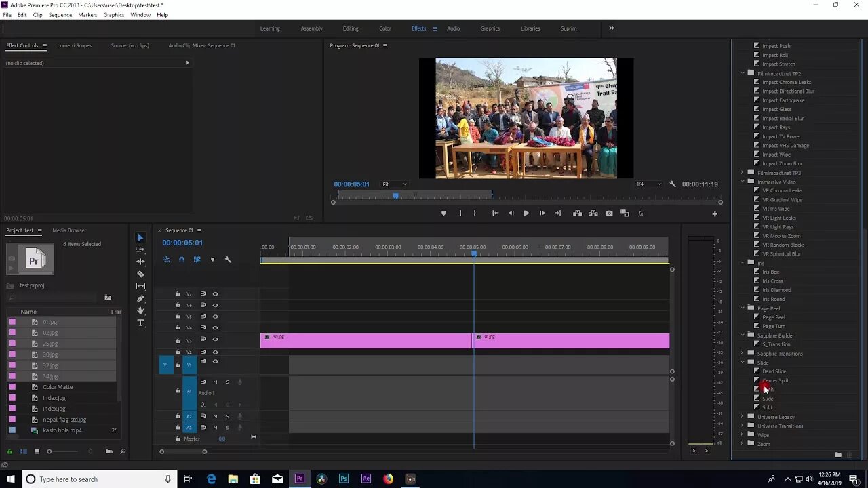
Task: Expand the Universe Legacy folder
Action: 743,417
